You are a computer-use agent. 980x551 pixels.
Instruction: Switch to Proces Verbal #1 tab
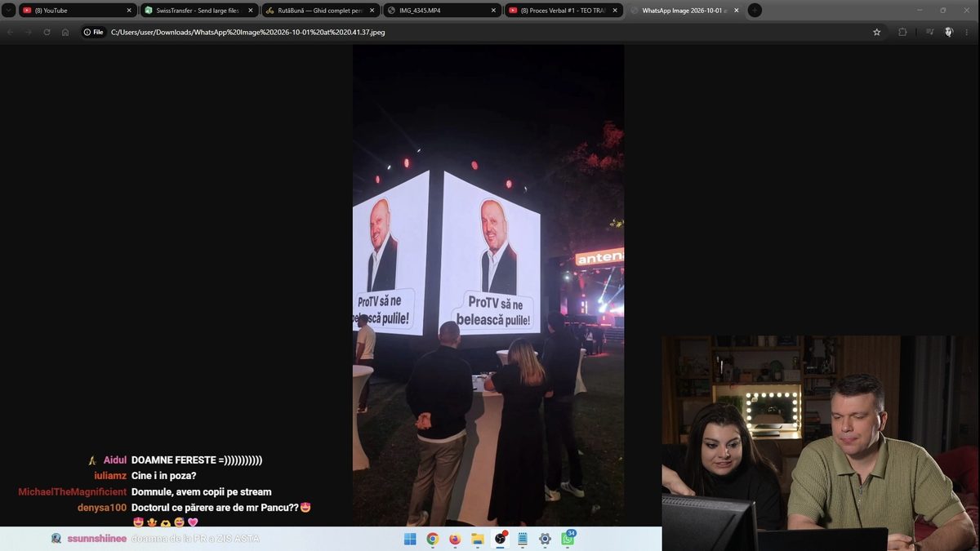pos(563,11)
